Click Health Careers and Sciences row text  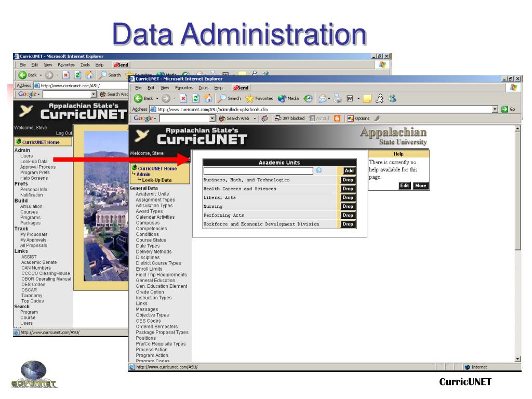click(240, 189)
